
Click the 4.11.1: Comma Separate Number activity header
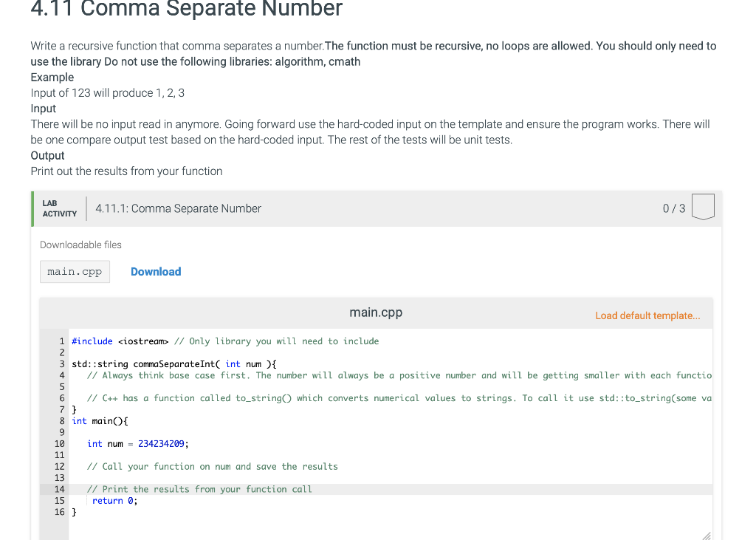[178, 208]
